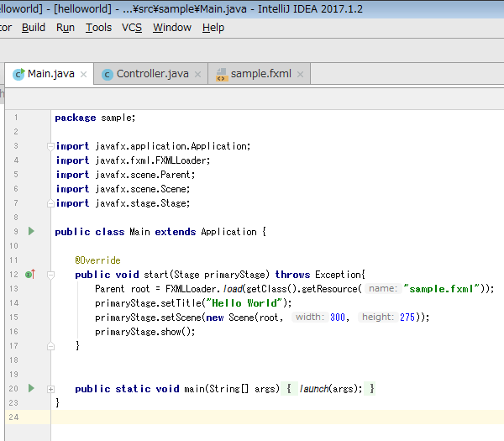Click the Application superclass name on line 9
The height and width of the screenshot is (441, 504).
pos(228,232)
